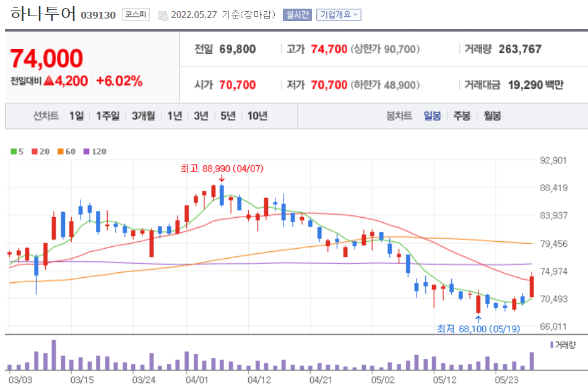Click the stock code 039130
The image size is (588, 388).
click(98, 15)
